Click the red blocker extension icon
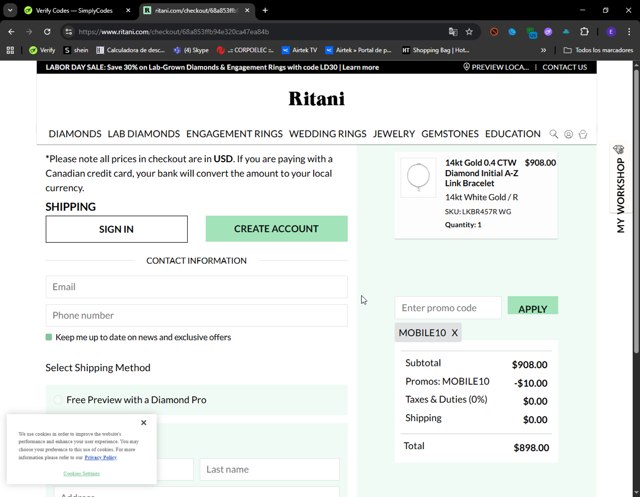This screenshot has height=497, width=640. click(494, 32)
